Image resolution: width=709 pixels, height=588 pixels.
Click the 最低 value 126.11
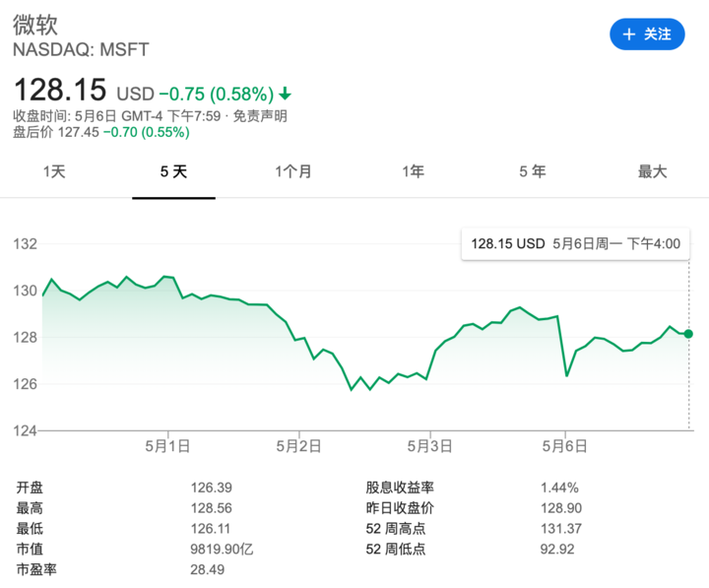(x=211, y=528)
